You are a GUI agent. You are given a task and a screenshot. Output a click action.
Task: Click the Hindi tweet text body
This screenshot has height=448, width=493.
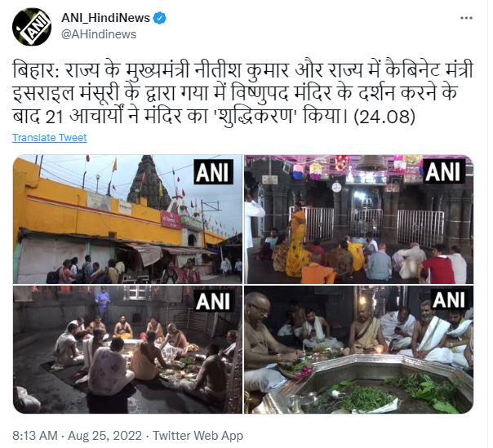point(242,93)
